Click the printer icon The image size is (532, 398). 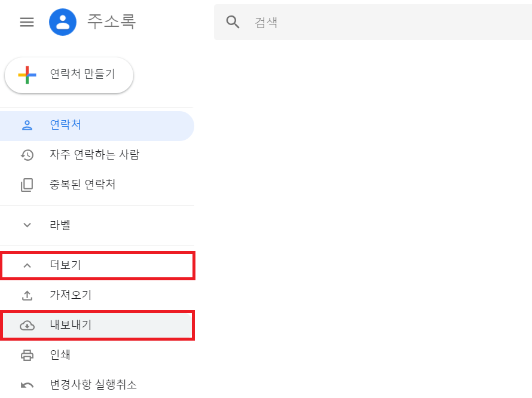point(27,355)
